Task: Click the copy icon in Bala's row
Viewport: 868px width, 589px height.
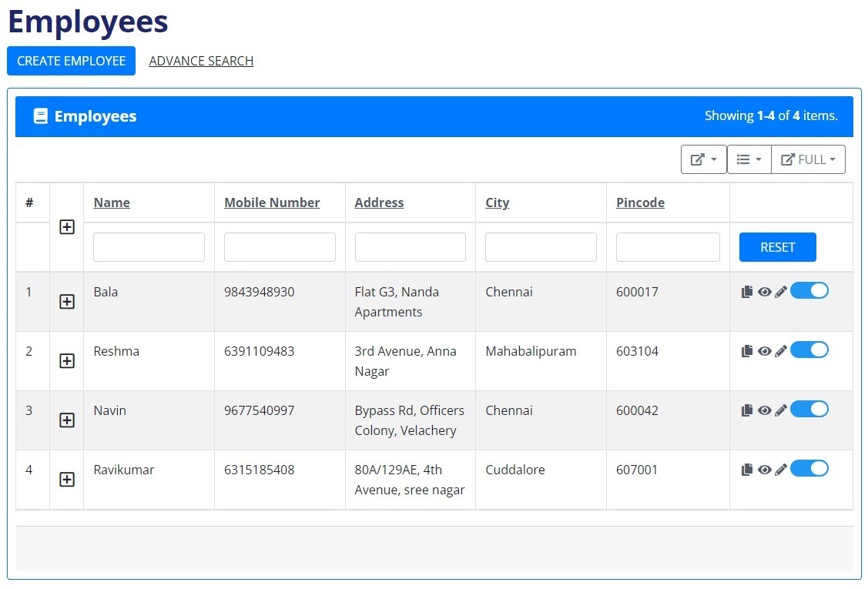Action: pos(746,292)
